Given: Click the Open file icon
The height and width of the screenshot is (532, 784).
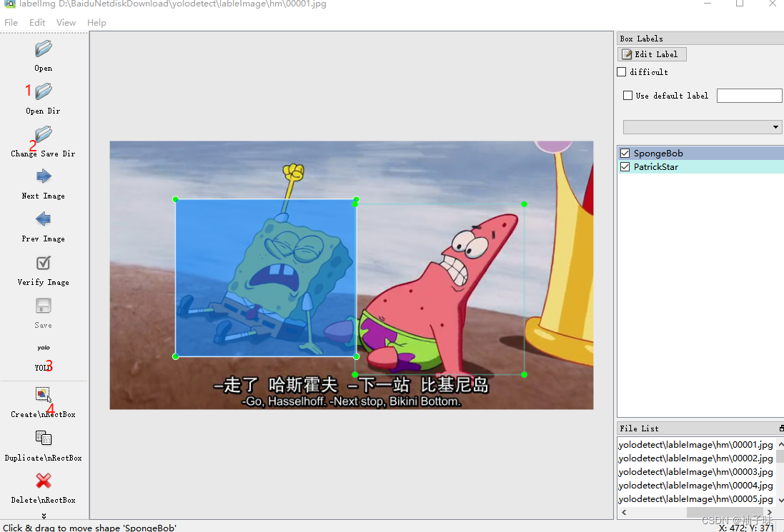Looking at the screenshot, I should coord(43,49).
